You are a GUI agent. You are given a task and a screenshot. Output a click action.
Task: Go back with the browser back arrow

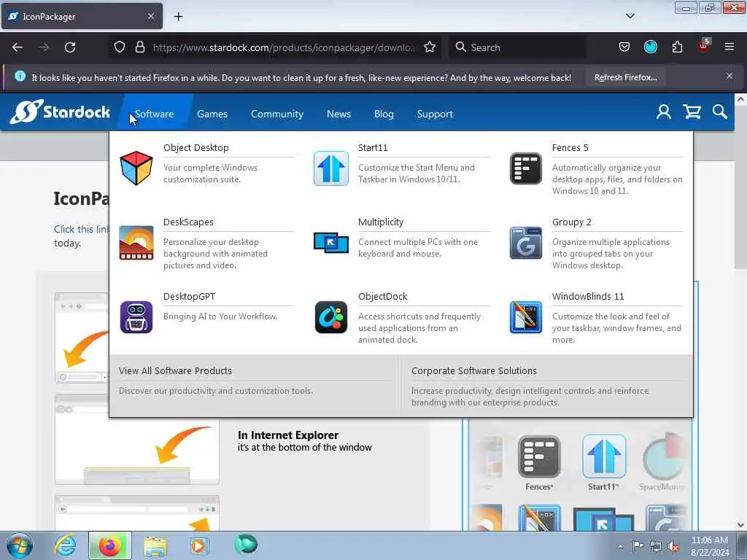point(18,47)
